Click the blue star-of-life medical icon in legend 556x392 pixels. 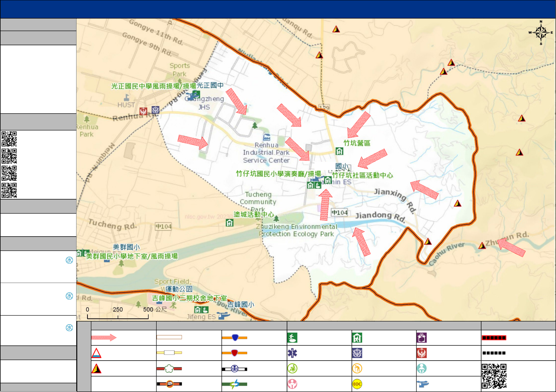pos(292,353)
